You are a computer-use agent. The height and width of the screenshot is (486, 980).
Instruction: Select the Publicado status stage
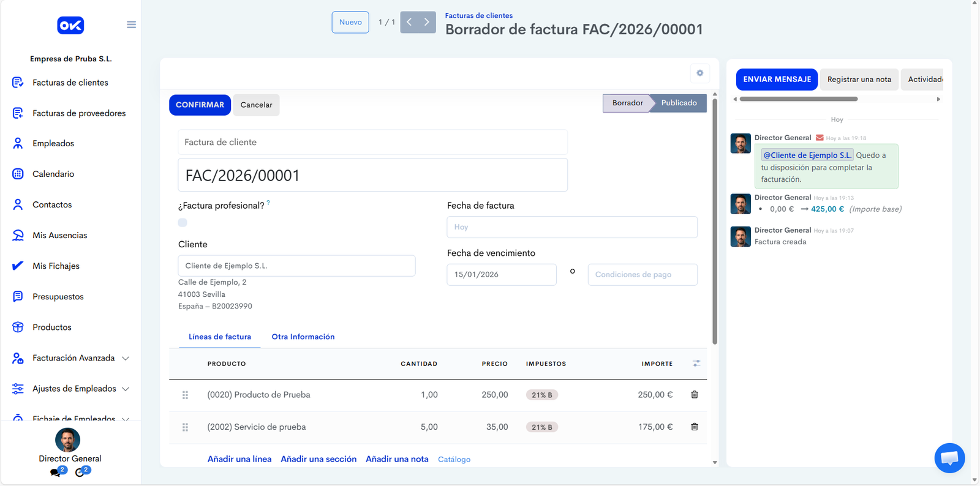(x=679, y=103)
